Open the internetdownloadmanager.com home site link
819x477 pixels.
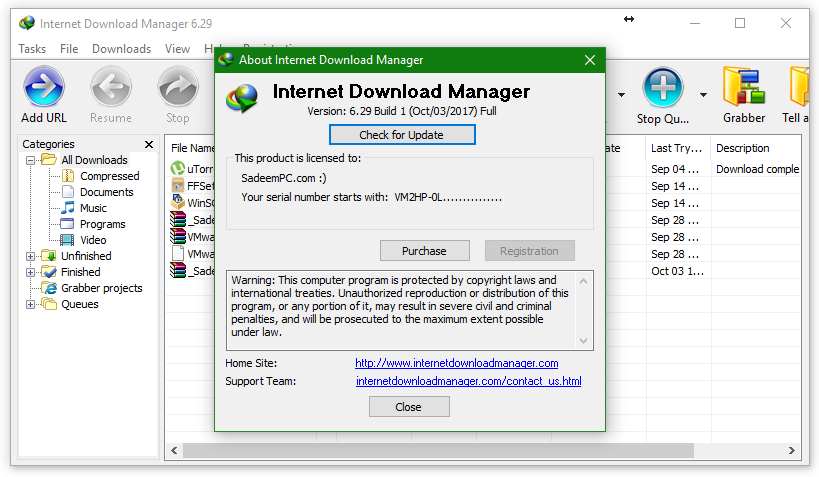(457, 363)
